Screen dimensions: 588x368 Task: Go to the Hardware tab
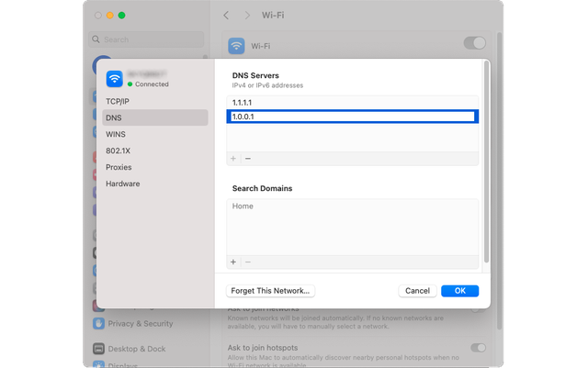[x=123, y=184]
